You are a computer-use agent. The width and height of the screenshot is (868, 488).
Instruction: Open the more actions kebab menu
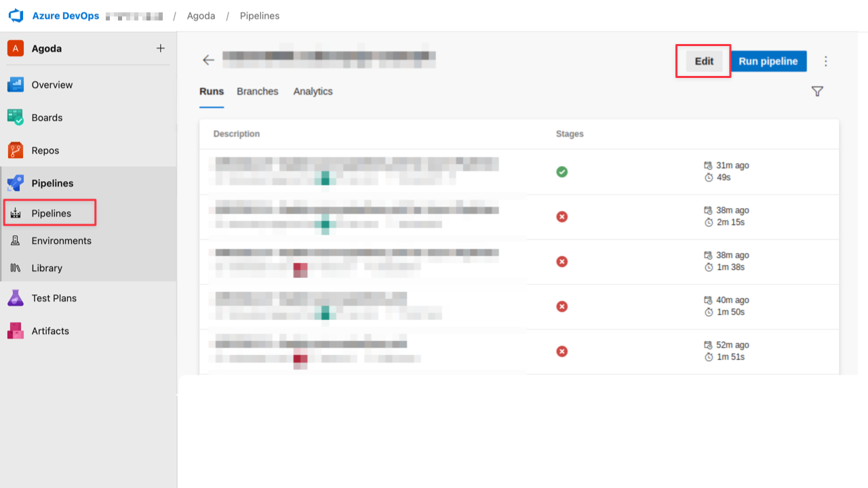tap(826, 60)
